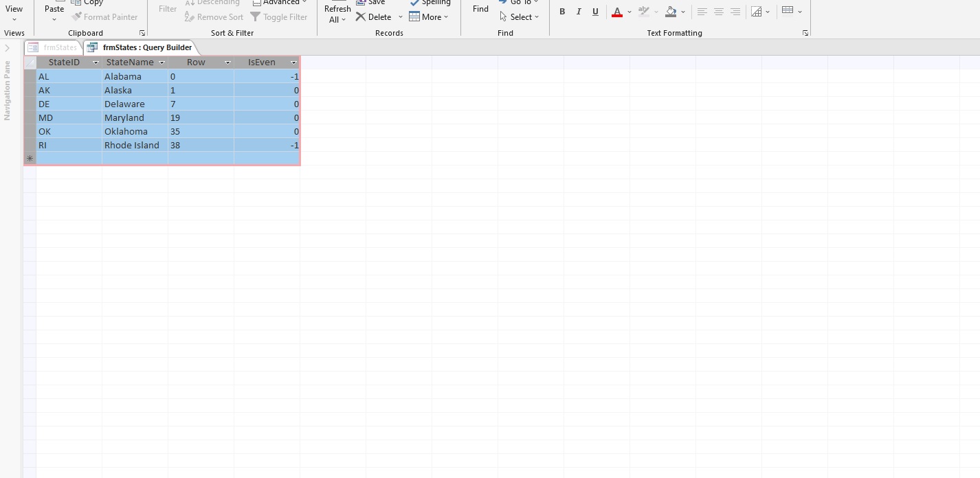Open StateName column filter dropdown
The width and height of the screenshot is (980, 478).
[x=162, y=62]
